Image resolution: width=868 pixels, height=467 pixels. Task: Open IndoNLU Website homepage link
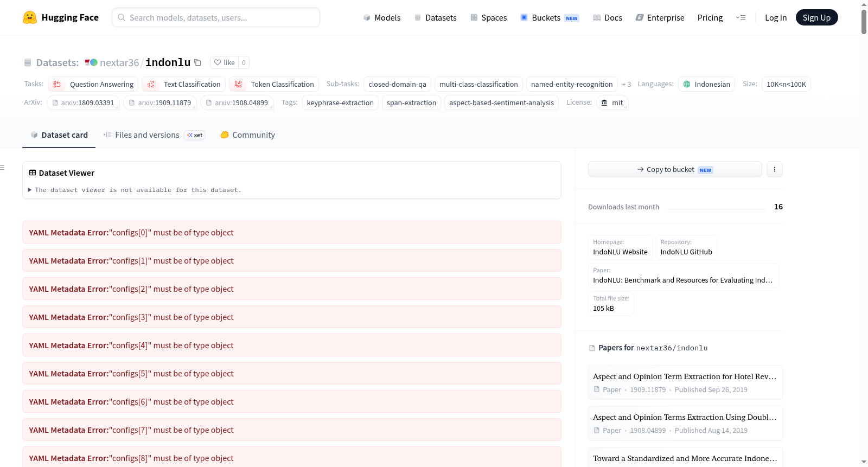(620, 247)
